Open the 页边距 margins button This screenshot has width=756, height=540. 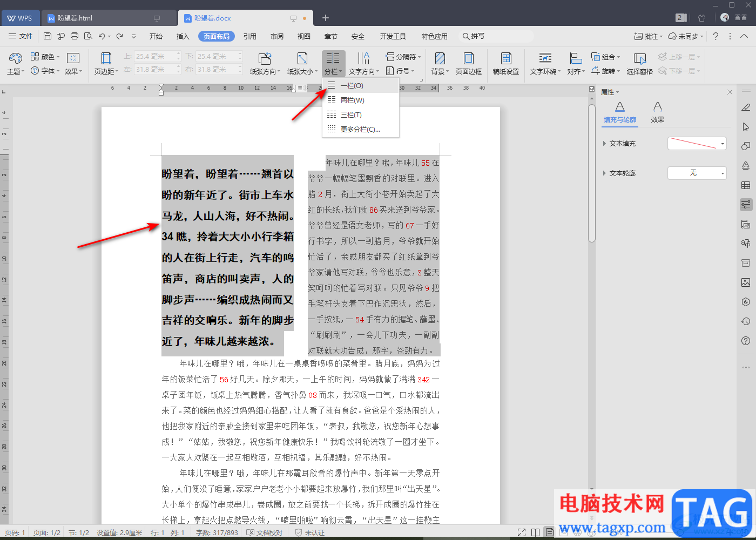[106, 64]
